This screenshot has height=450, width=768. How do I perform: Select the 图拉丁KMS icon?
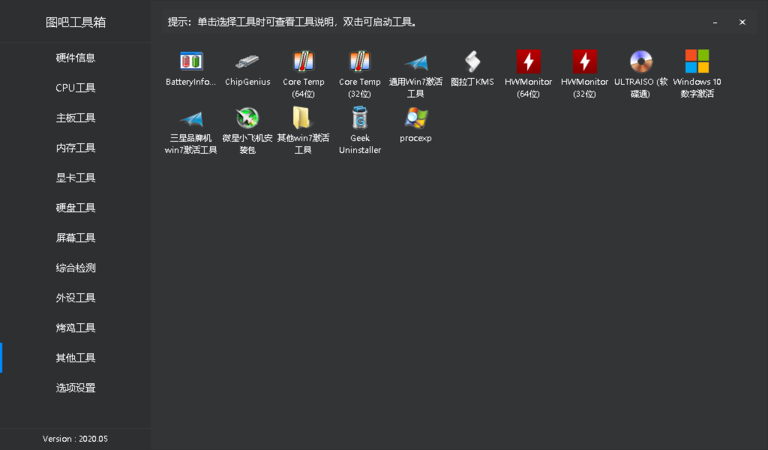(x=472, y=62)
